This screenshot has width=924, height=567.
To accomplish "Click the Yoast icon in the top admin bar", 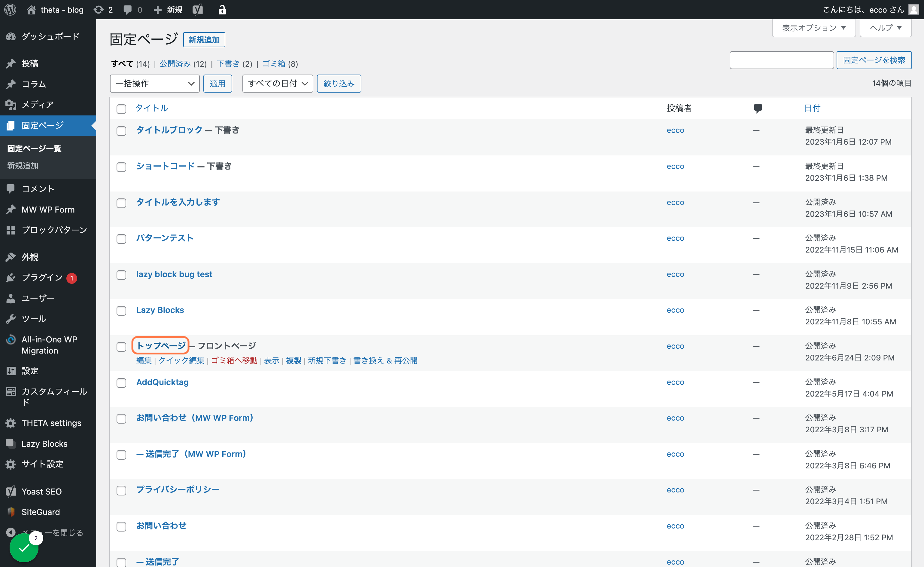I will pos(198,9).
